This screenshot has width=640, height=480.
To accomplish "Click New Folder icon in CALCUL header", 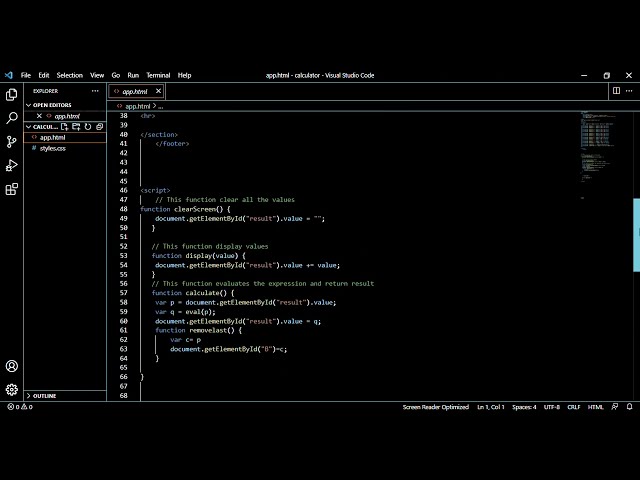I will tap(76, 127).
